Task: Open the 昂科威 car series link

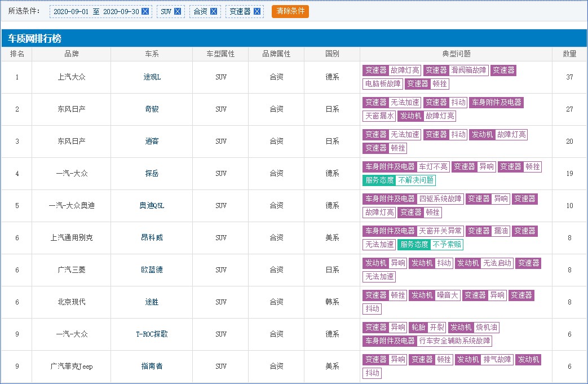Action: (x=152, y=238)
